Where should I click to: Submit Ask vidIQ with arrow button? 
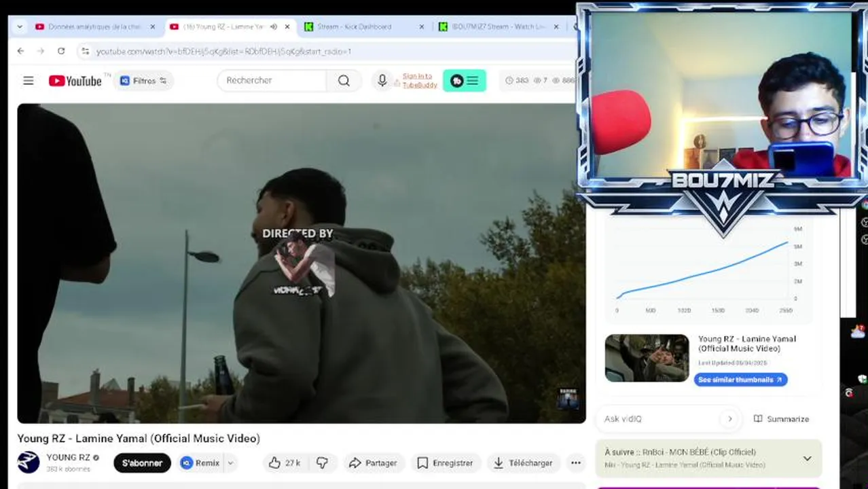(x=730, y=419)
